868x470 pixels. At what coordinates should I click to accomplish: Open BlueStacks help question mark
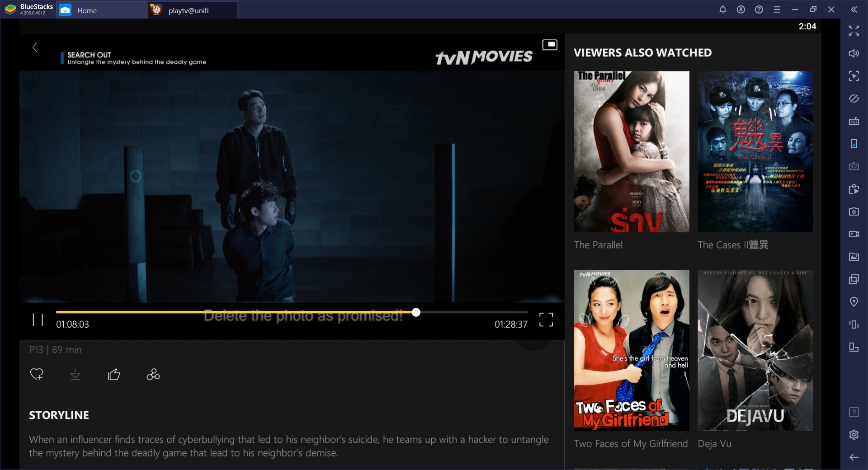click(x=759, y=9)
